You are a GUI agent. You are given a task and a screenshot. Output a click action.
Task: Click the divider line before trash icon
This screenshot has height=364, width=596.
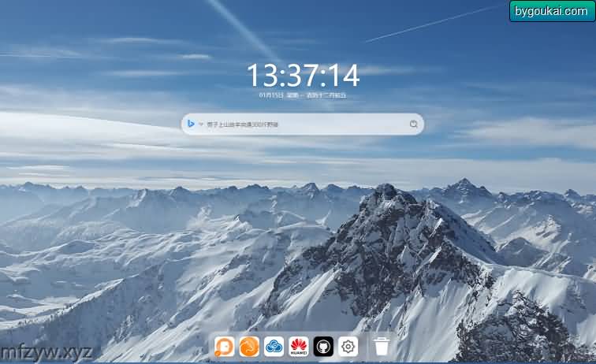pos(367,347)
